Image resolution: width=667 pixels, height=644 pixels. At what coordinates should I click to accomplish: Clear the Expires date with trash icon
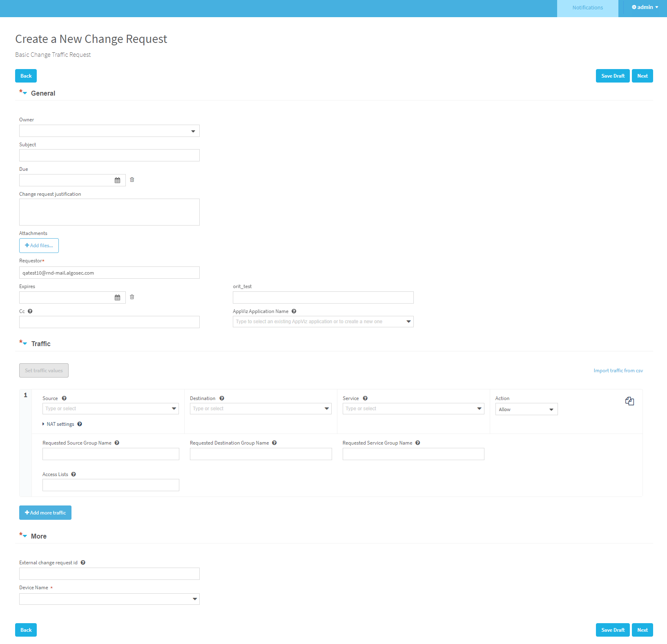(x=132, y=297)
